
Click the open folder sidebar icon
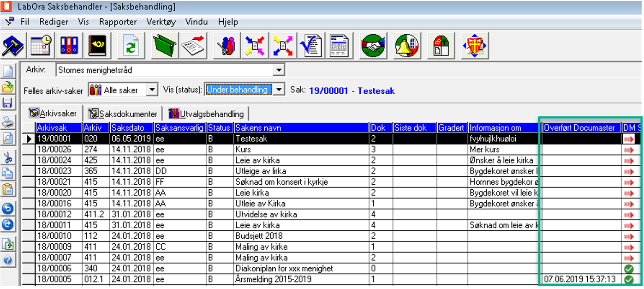click(x=8, y=87)
